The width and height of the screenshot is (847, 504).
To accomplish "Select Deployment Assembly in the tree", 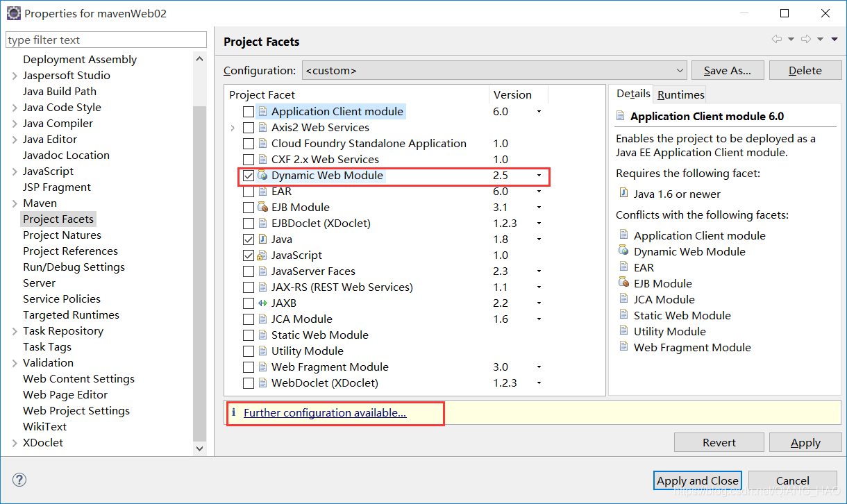I will pos(80,60).
